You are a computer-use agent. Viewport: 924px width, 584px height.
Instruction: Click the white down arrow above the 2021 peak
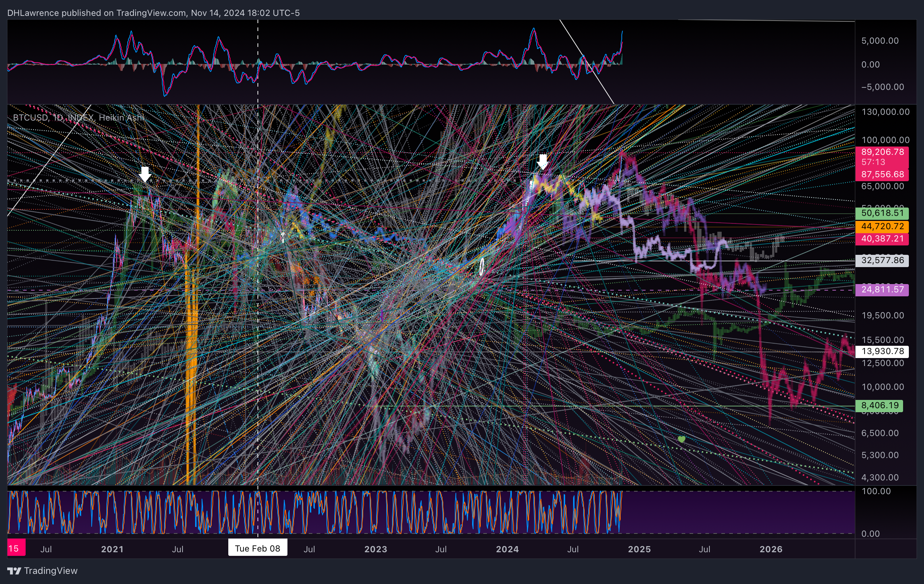145,174
